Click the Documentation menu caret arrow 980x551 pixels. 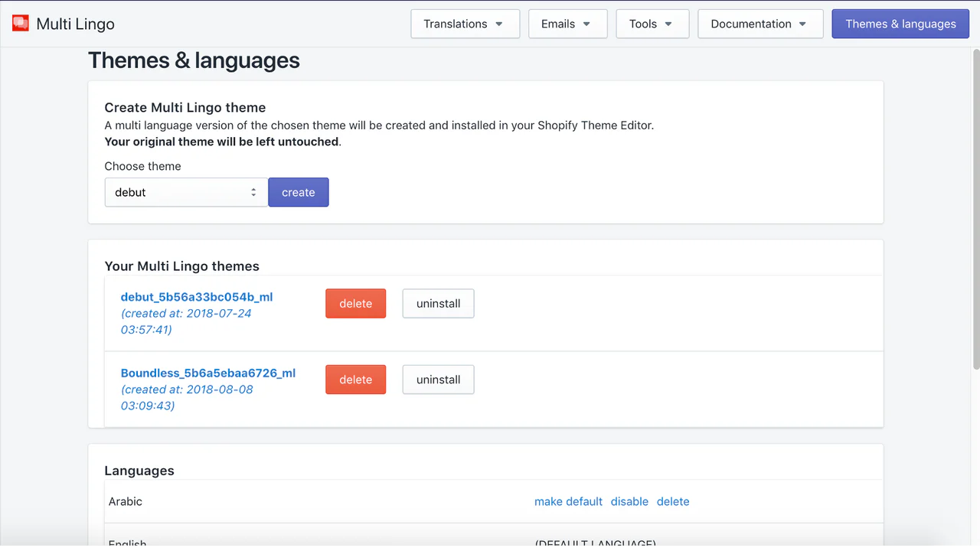click(802, 24)
